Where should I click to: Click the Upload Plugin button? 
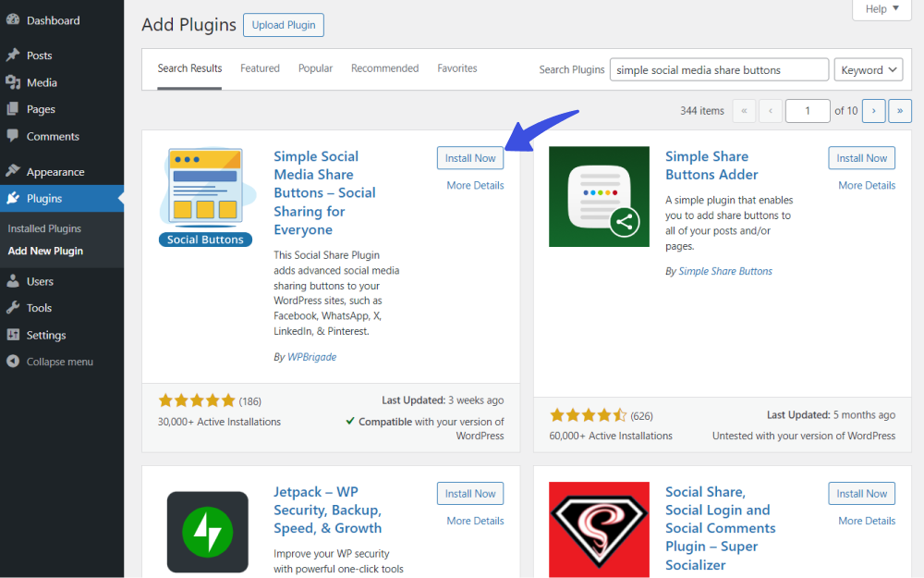click(284, 25)
